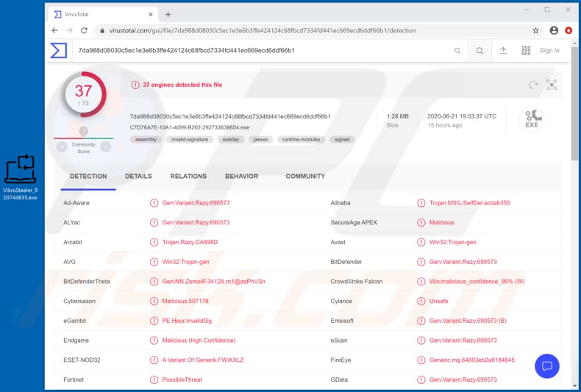
Task: Click the upload file icon
Action: (x=503, y=51)
